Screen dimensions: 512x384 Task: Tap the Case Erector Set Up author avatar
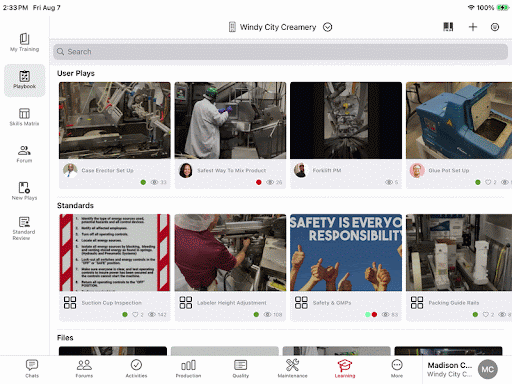(70, 170)
